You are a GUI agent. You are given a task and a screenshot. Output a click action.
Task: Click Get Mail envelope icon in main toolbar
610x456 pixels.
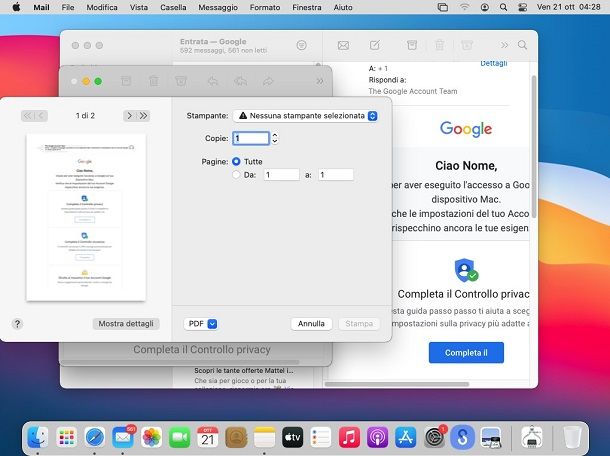(x=343, y=46)
